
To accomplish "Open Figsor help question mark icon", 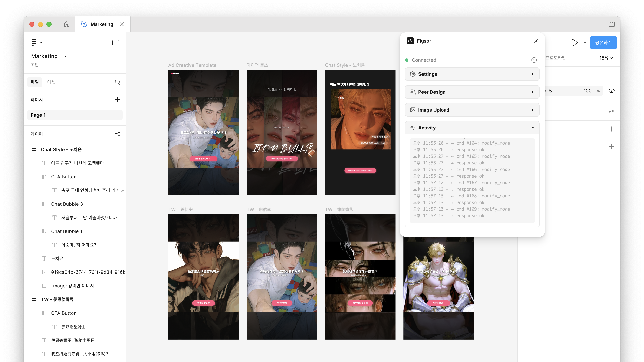I will point(534,60).
